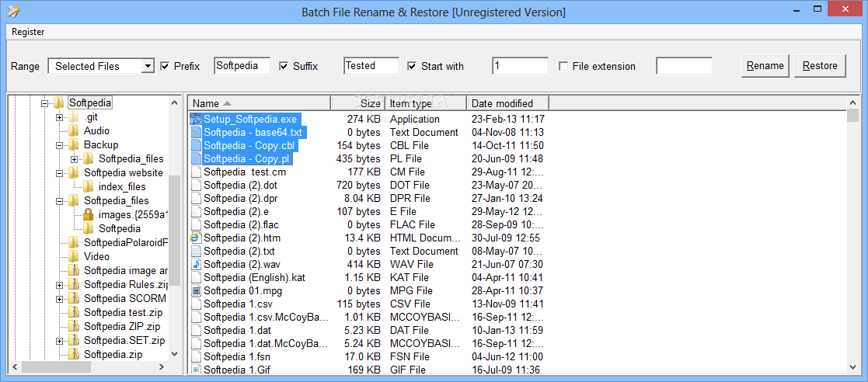Click the Softpedia test.zip archive icon
This screenshot has height=382, width=868.
point(73,312)
